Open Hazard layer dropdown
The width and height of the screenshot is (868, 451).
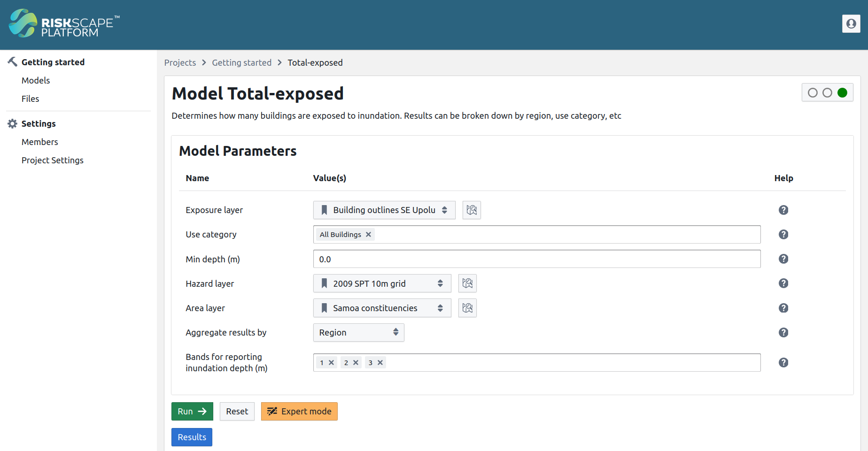[382, 283]
